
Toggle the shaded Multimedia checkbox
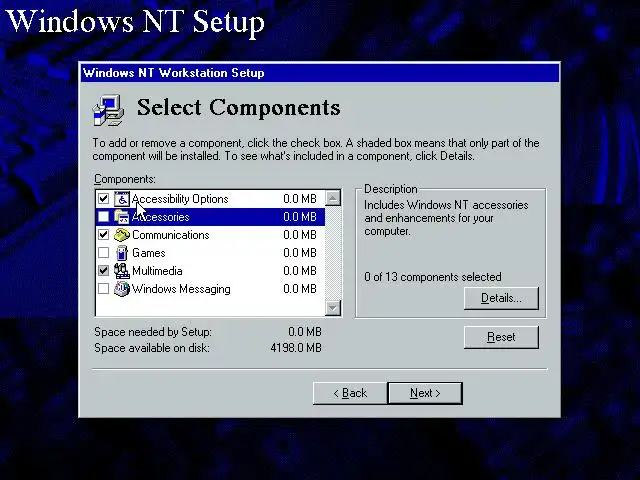pos(104,271)
